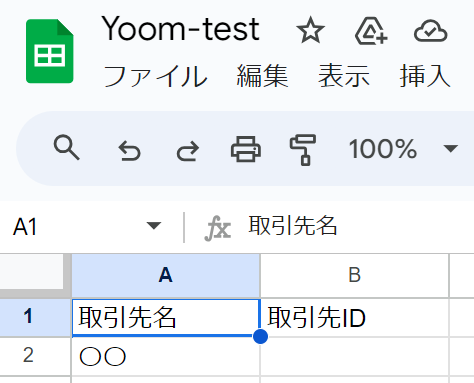Open the 挿入 menu
The width and height of the screenshot is (474, 383).
click(425, 76)
